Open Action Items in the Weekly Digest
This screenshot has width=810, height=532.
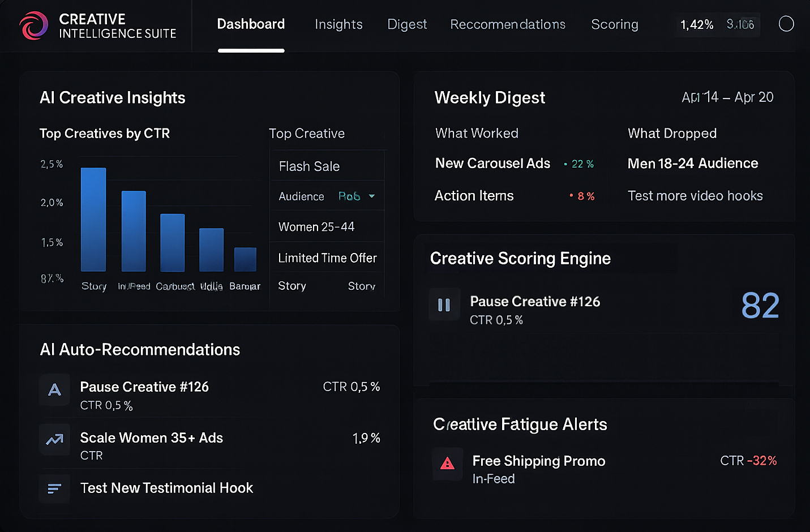point(474,195)
